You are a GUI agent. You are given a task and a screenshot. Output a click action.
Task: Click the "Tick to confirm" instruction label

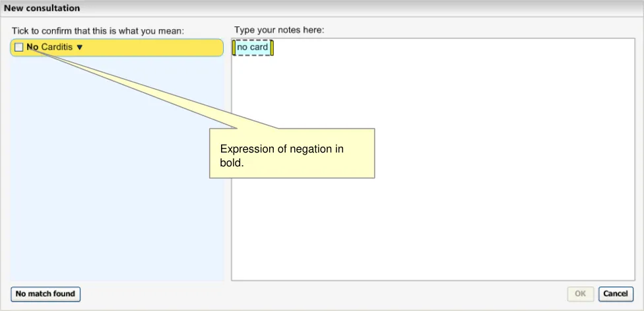(x=98, y=31)
